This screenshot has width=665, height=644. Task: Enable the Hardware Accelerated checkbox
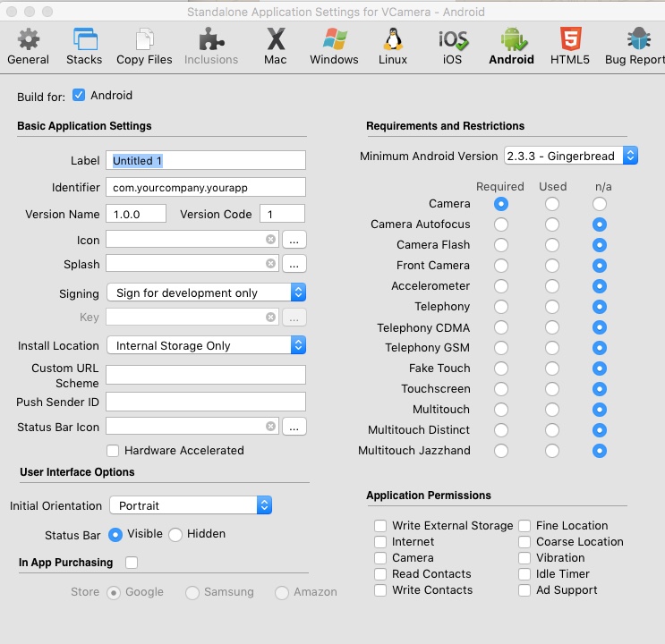click(113, 451)
